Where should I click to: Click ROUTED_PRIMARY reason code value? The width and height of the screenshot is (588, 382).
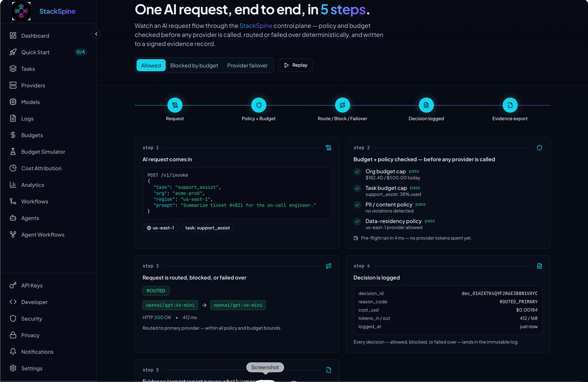(x=518, y=301)
